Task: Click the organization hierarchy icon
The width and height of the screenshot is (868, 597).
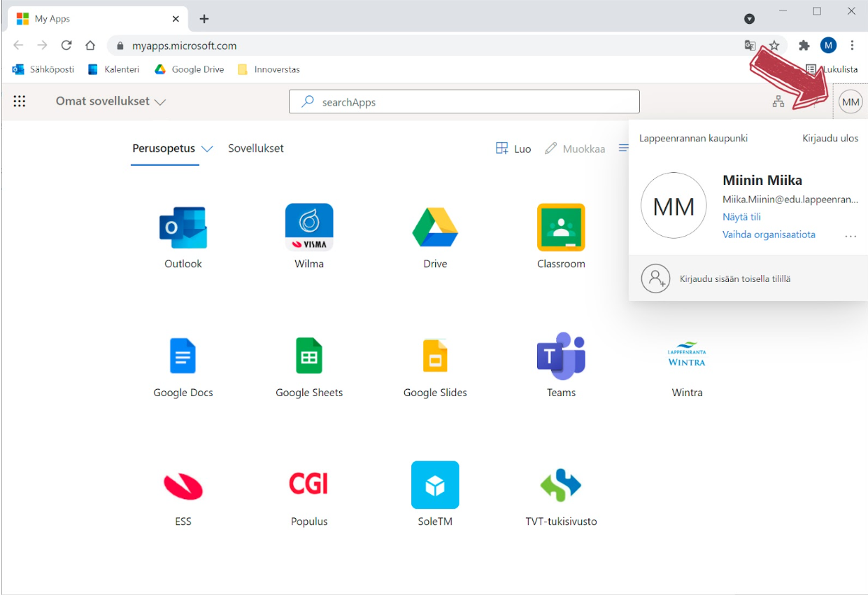Action: coord(778,102)
